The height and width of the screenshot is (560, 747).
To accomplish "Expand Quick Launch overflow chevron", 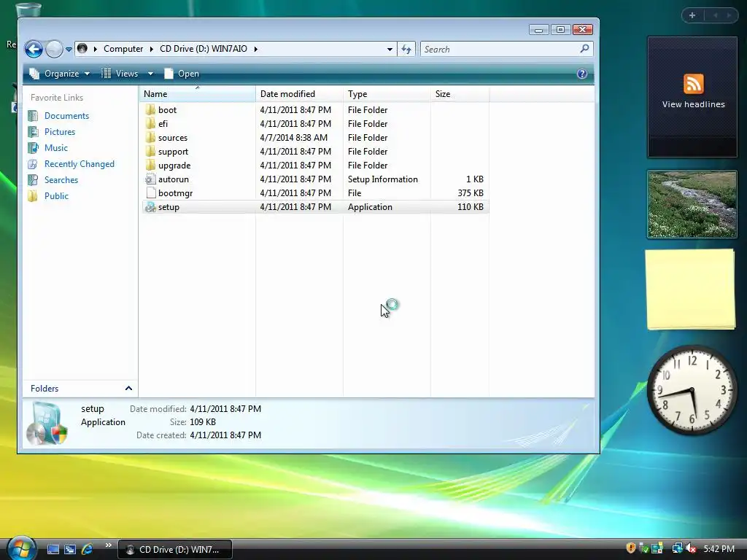I will pyautogui.click(x=109, y=545).
